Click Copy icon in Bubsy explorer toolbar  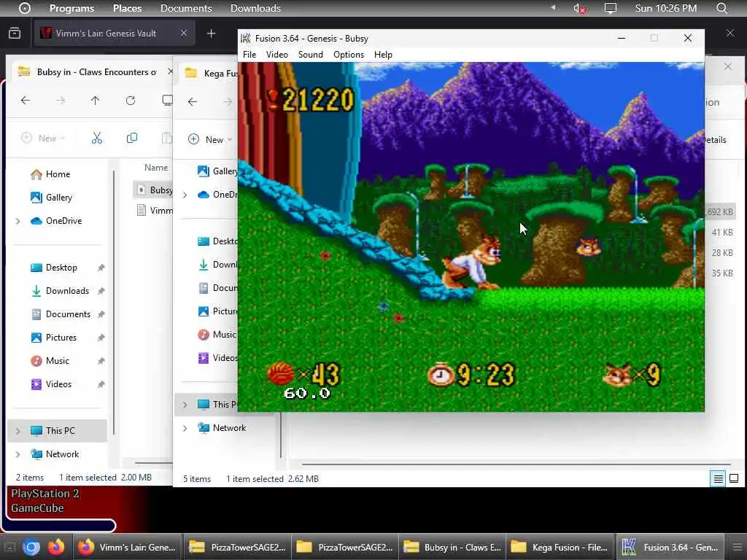(132, 138)
